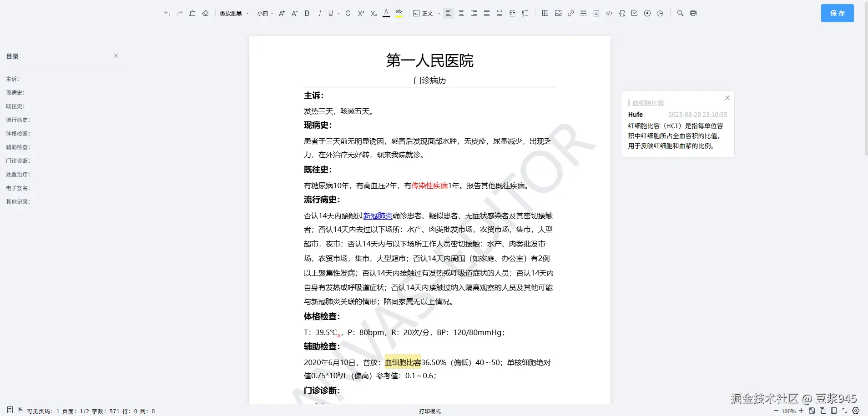Jump to 体格检查 in the catalog

pyautogui.click(x=18, y=134)
